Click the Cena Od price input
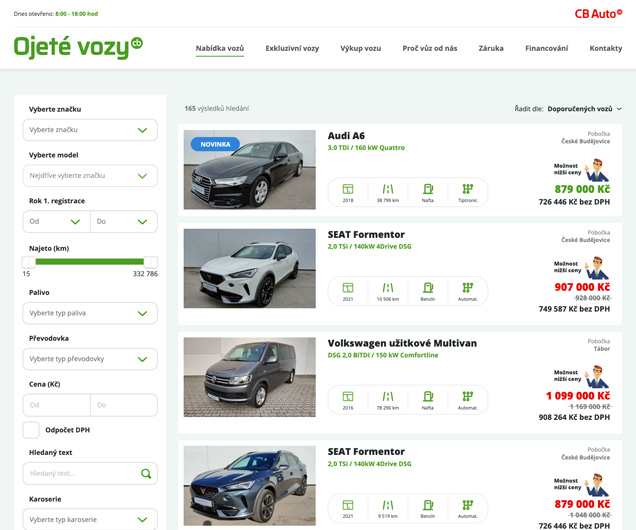This screenshot has width=636, height=530. (x=56, y=405)
